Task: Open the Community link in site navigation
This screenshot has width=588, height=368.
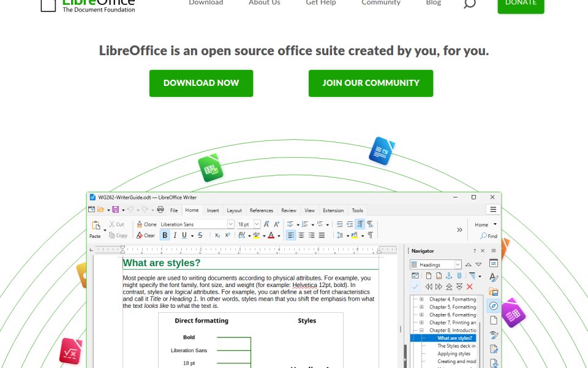Action: click(381, 2)
